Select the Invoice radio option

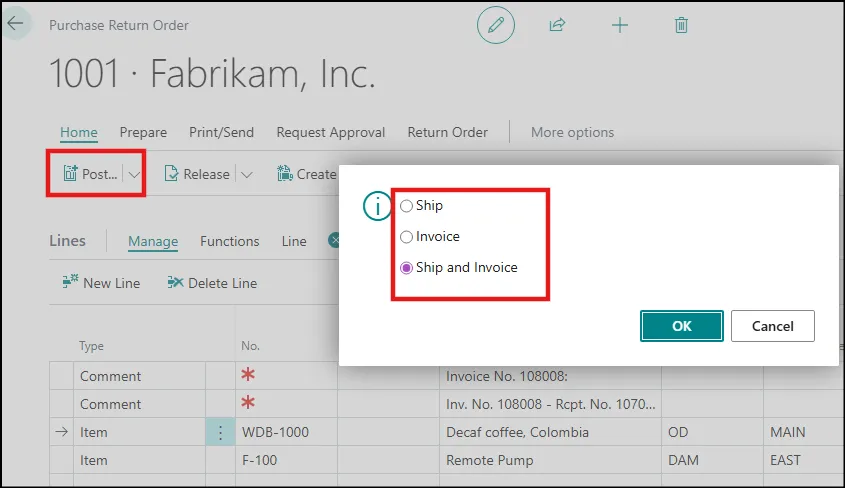coord(406,237)
